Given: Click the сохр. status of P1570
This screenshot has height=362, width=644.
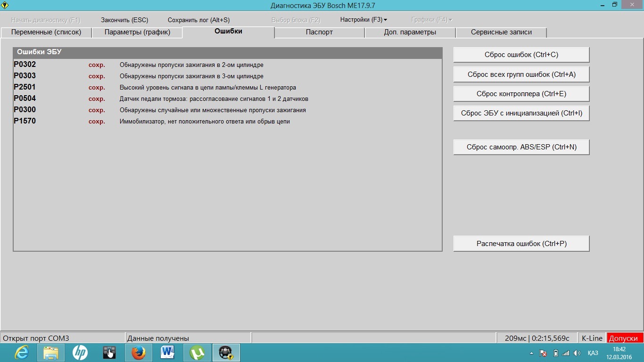Looking at the screenshot, I should (97, 122).
